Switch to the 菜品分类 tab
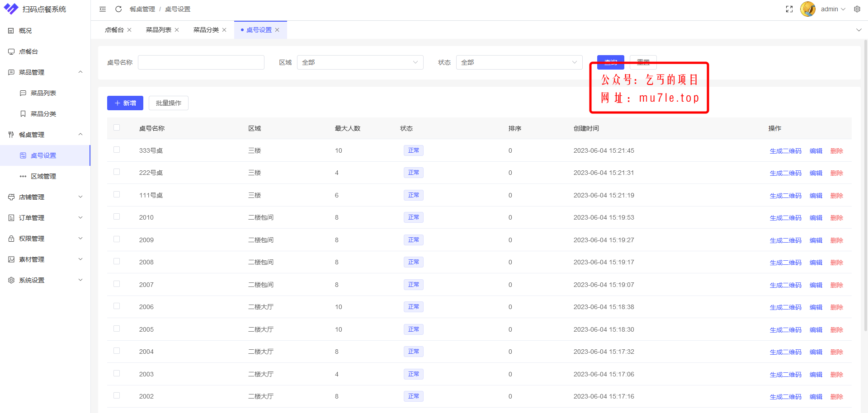This screenshot has height=413, width=868. 206,30
